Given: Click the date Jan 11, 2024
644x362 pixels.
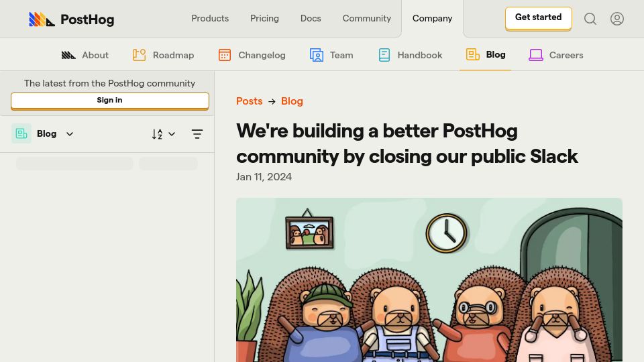Looking at the screenshot, I should pos(264,177).
